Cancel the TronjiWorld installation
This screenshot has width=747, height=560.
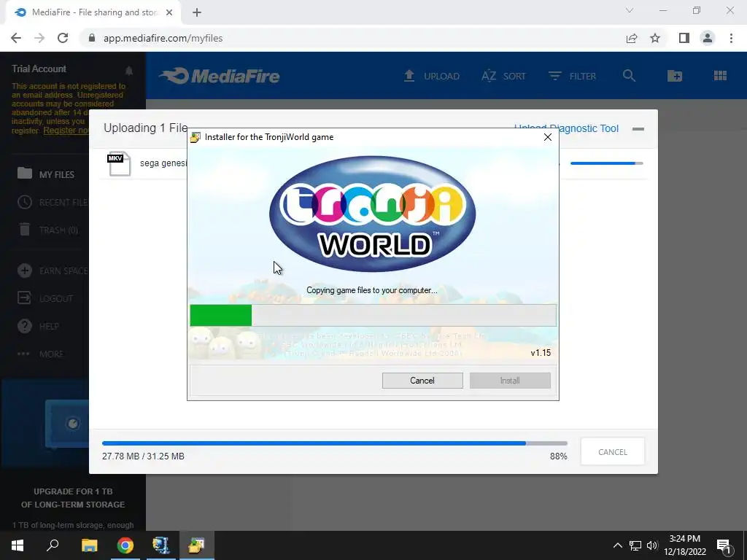pyautogui.click(x=422, y=381)
